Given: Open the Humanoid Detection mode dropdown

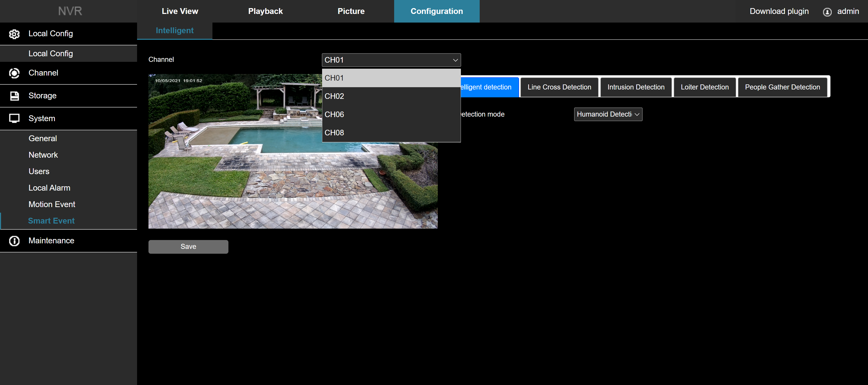Looking at the screenshot, I should pos(608,114).
